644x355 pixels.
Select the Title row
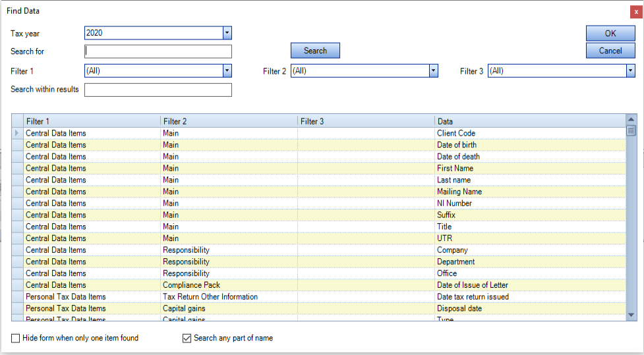318,227
